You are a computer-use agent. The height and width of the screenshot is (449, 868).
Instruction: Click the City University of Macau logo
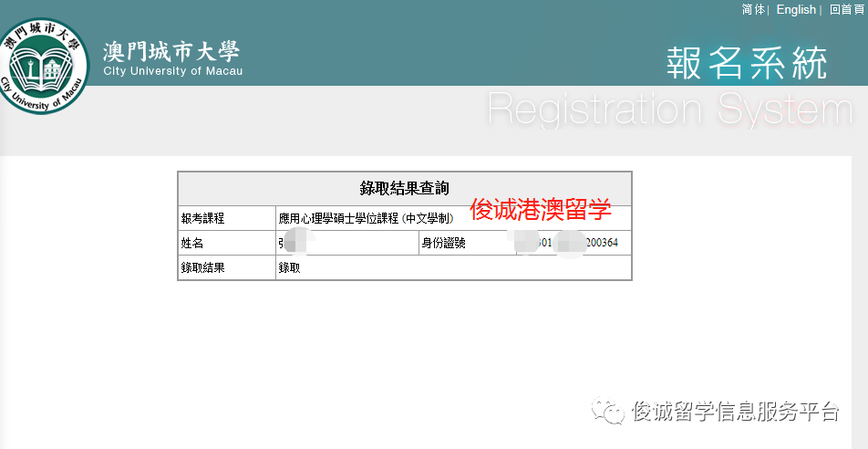[44, 66]
